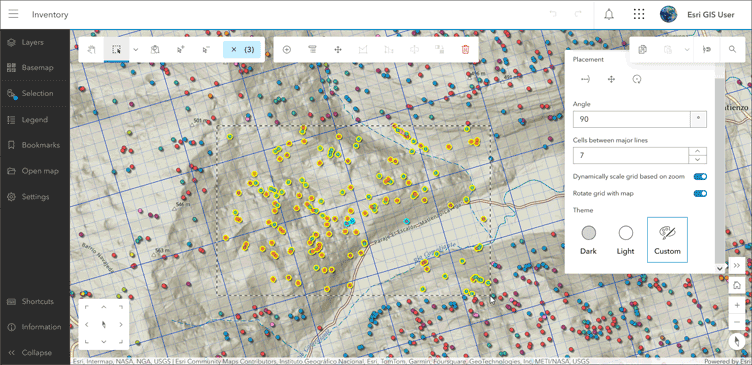752x365 pixels.
Task: Click the degree unit button
Action: tap(698, 119)
